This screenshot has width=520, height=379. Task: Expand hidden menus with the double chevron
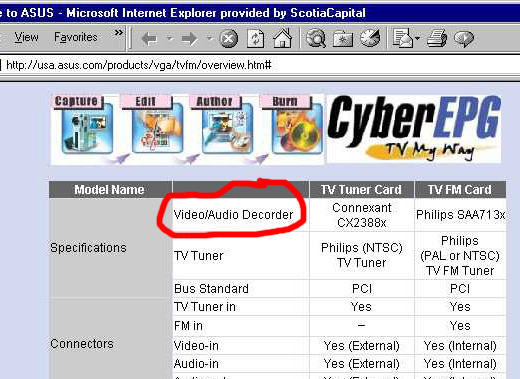click(x=118, y=33)
